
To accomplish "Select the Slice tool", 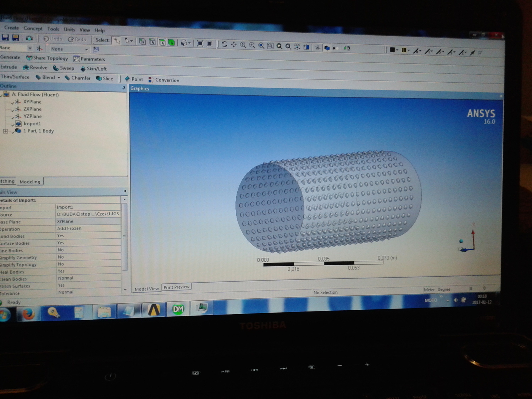I will pos(105,78).
